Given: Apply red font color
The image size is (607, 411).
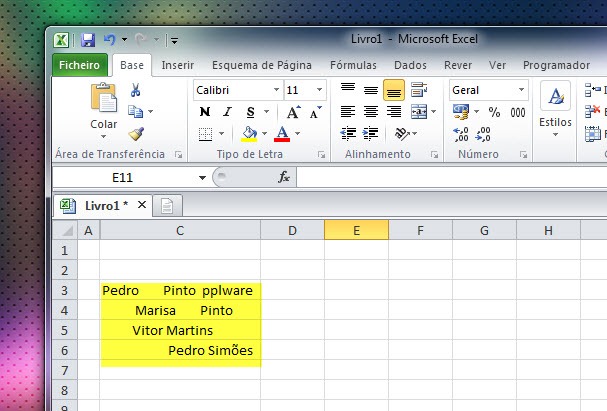Looking at the screenshot, I should point(282,134).
